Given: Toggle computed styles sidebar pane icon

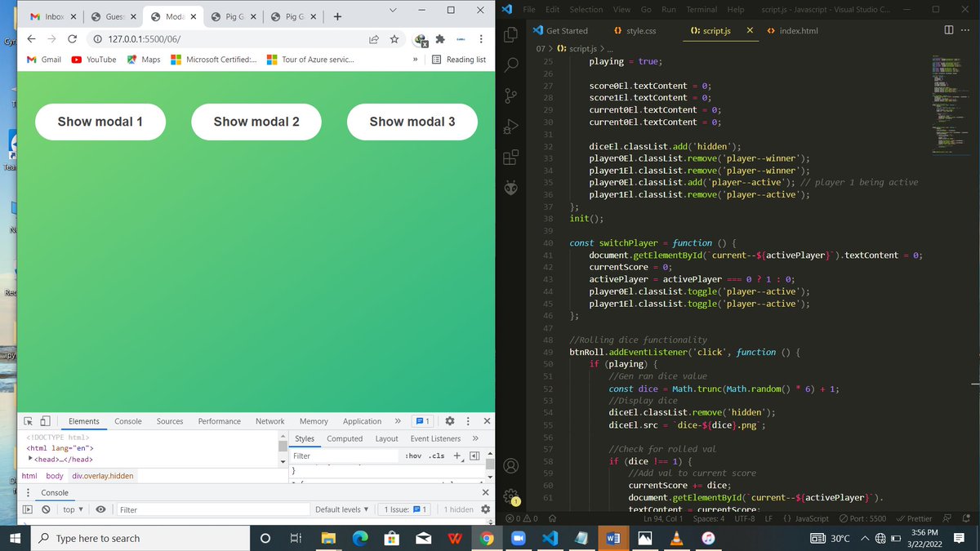Looking at the screenshot, I should 474,455.
